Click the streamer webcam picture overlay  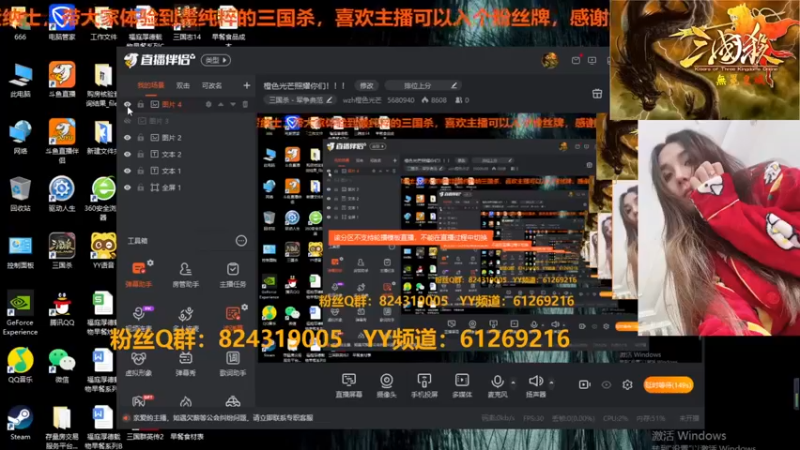pyautogui.click(x=718, y=227)
